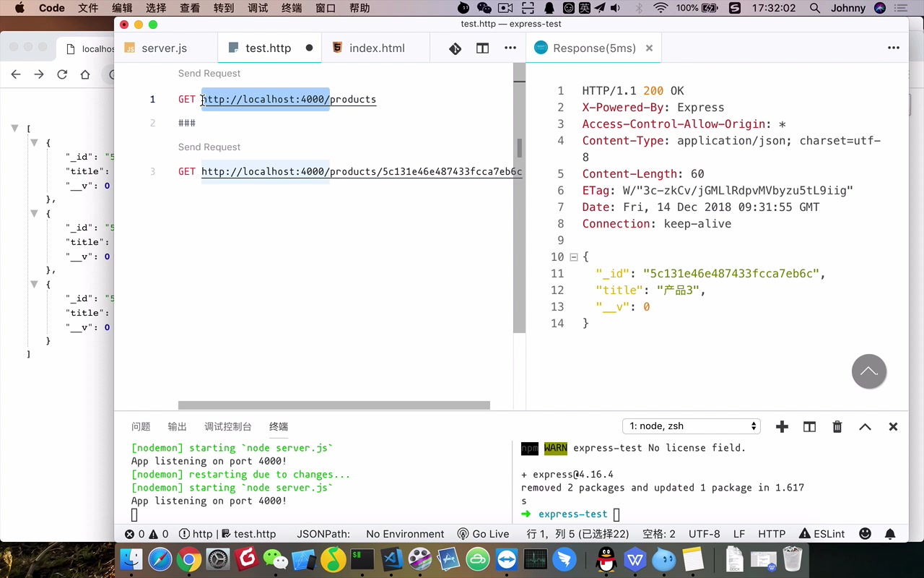Maximize the panel with up chevron
Screen dimensions: 924x578
(865, 426)
